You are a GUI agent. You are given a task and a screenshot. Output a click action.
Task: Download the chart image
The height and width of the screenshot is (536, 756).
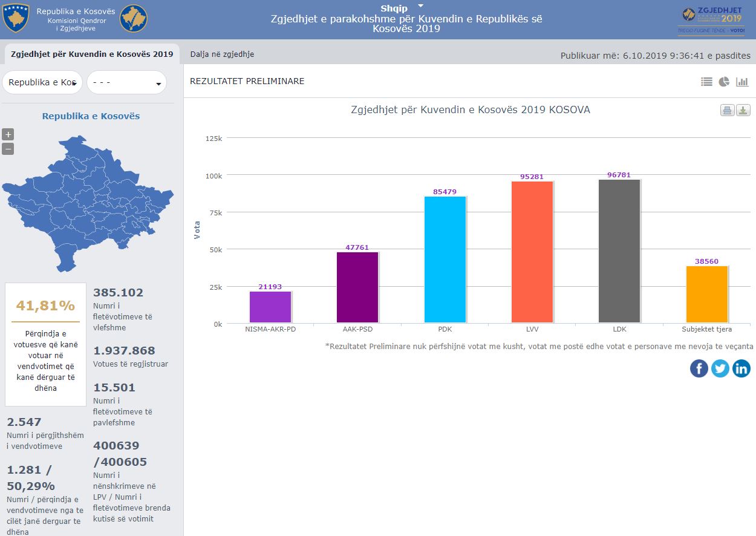(743, 110)
